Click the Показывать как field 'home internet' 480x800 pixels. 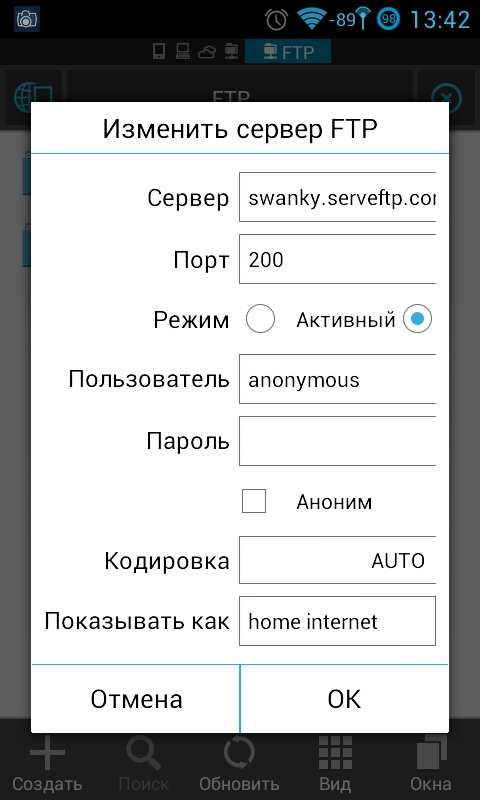coord(337,621)
